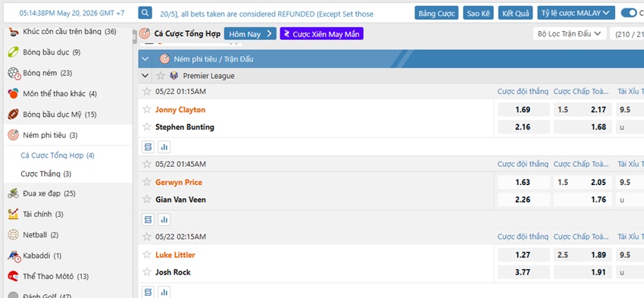
Task: Toggle the switch at top right
Action: pos(628,13)
